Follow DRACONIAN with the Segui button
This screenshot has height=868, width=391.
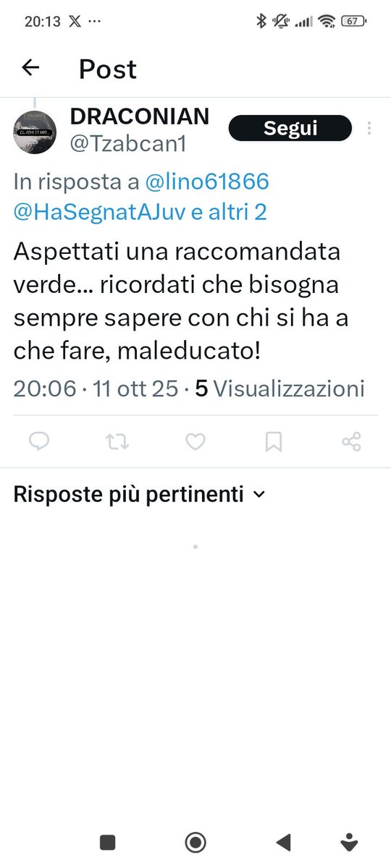pyautogui.click(x=290, y=129)
